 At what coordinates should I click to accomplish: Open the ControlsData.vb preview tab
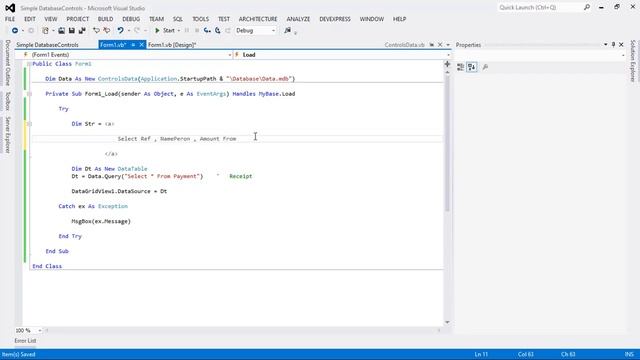click(x=404, y=45)
